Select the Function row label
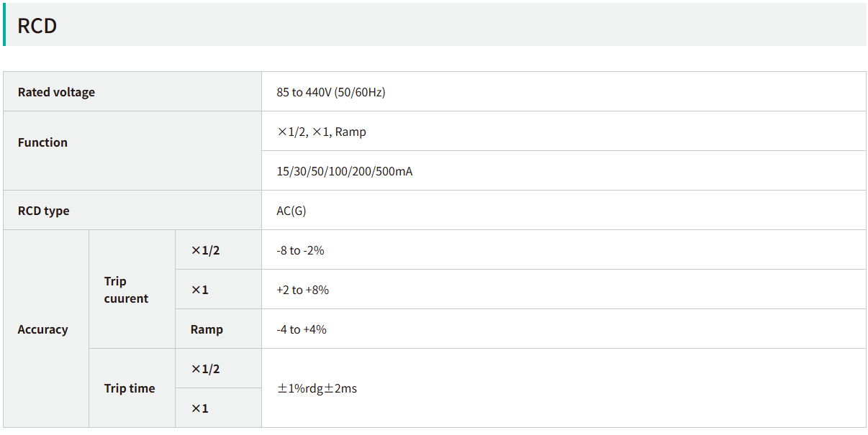 (42, 142)
